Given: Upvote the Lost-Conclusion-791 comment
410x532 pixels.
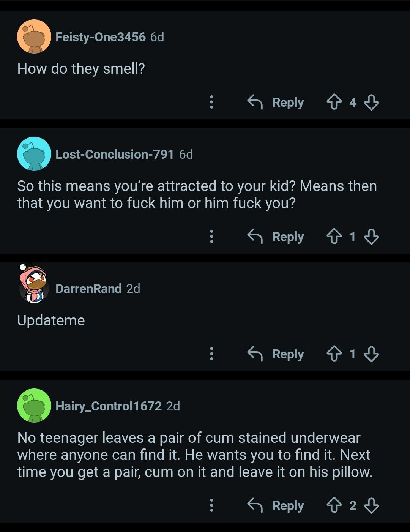Looking at the screenshot, I should (x=334, y=237).
